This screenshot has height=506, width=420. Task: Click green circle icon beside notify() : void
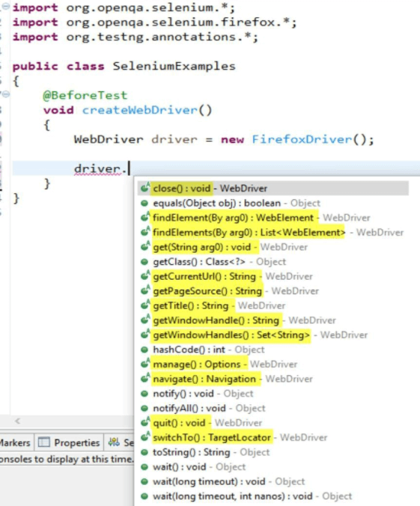coord(144,394)
